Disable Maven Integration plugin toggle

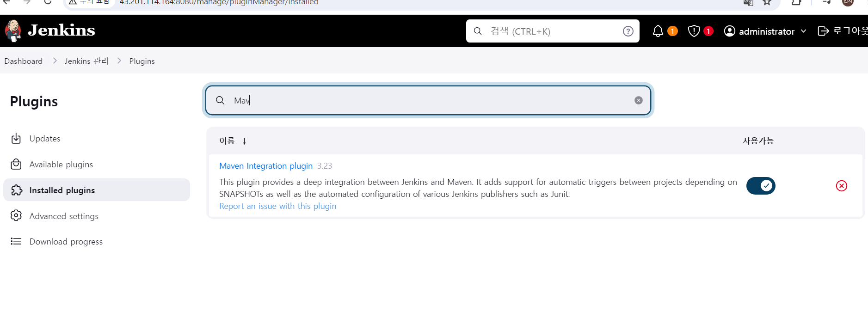(761, 186)
